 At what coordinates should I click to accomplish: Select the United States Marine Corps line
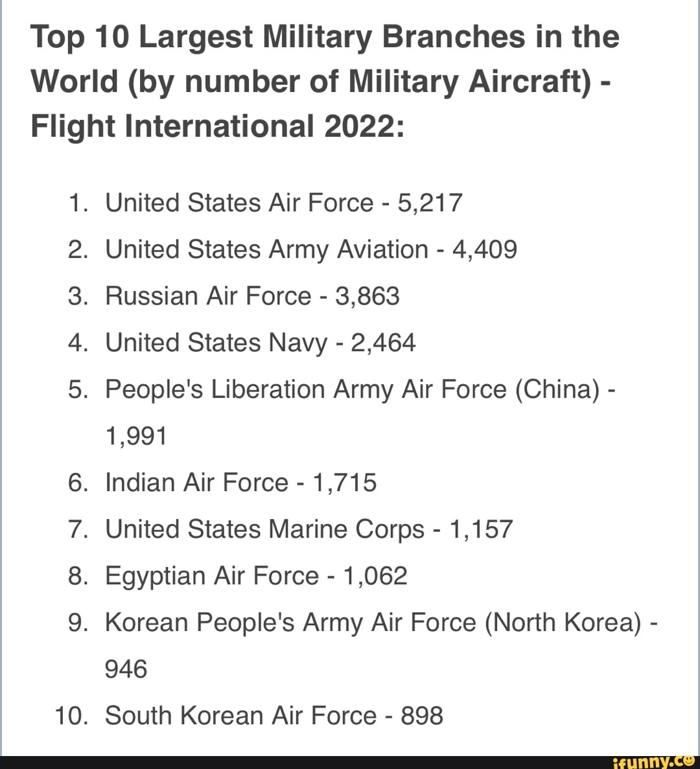coord(264,530)
